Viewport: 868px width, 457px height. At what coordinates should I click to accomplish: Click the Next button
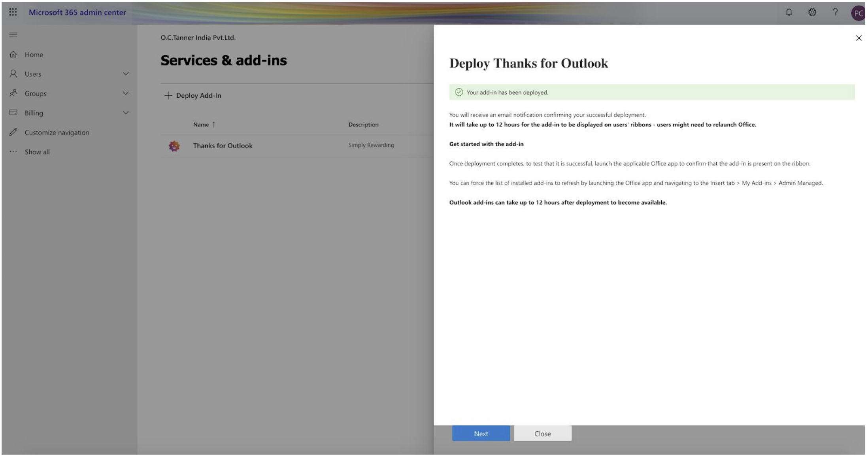click(x=481, y=434)
